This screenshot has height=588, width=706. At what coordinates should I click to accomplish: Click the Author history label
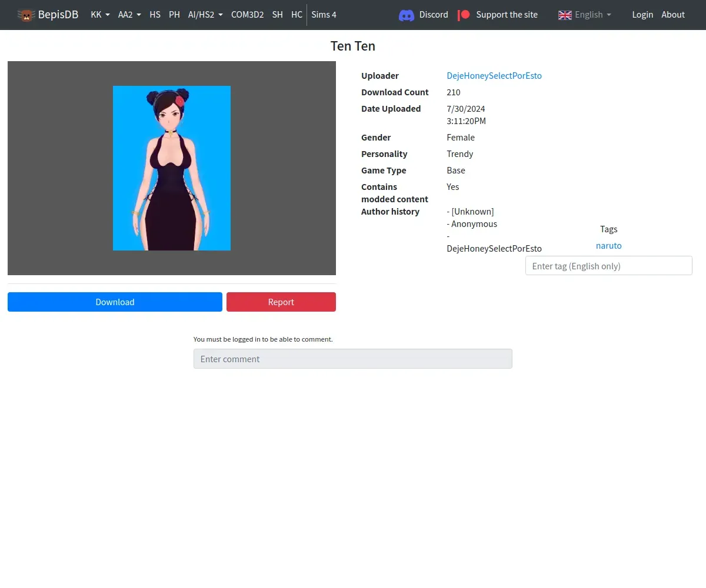pos(390,212)
